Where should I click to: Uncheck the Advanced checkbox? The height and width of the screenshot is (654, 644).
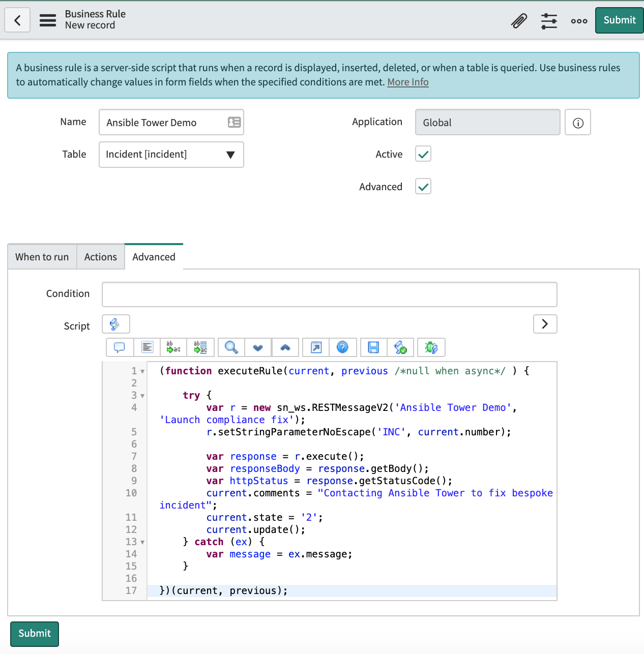423,187
